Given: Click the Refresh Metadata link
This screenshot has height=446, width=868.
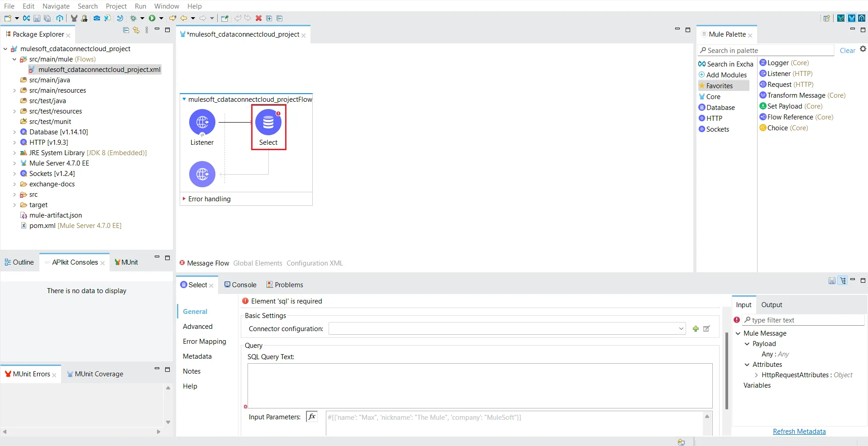Looking at the screenshot, I should click(x=799, y=432).
